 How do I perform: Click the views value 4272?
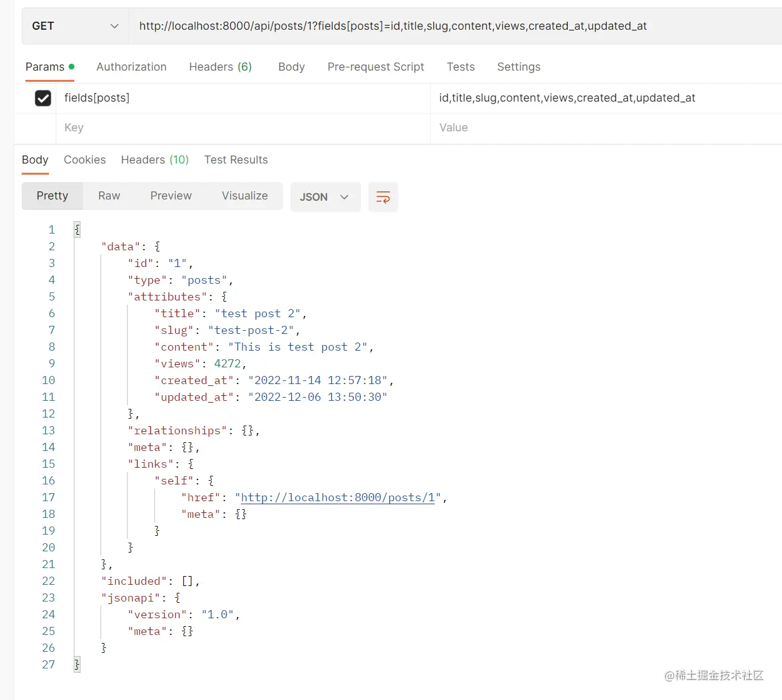227,364
